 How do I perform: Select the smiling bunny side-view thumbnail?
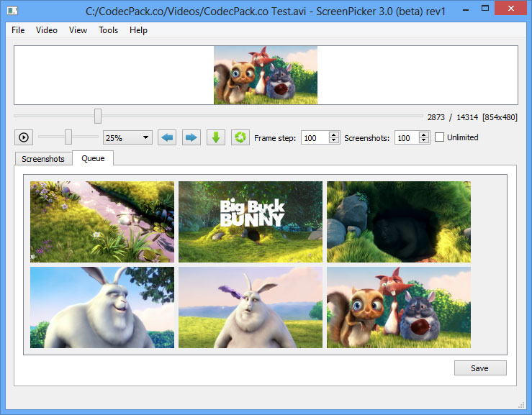pos(102,307)
